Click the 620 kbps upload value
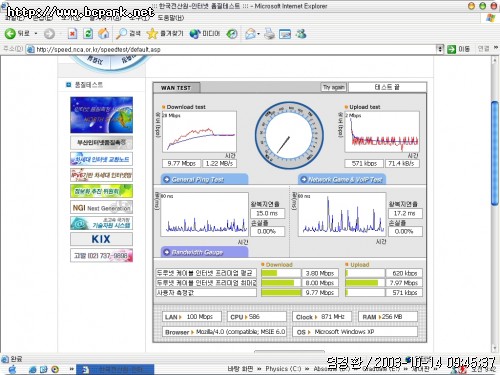This screenshot has width=500, height=375. tap(404, 273)
